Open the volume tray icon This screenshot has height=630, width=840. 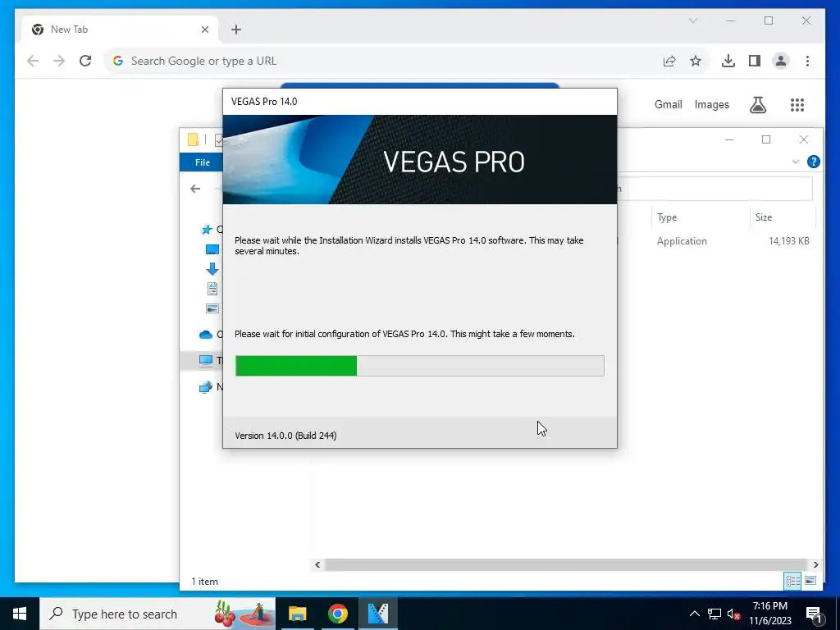734,614
